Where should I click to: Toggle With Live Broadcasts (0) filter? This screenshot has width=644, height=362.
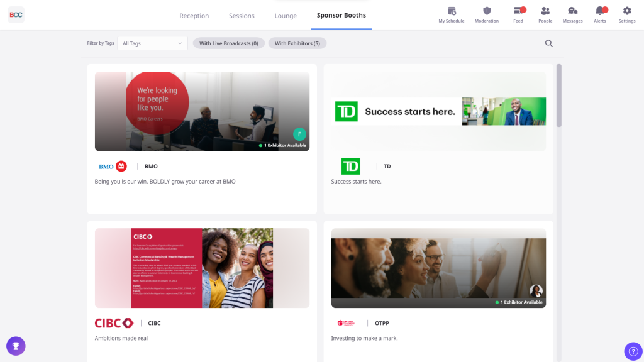coord(229,43)
